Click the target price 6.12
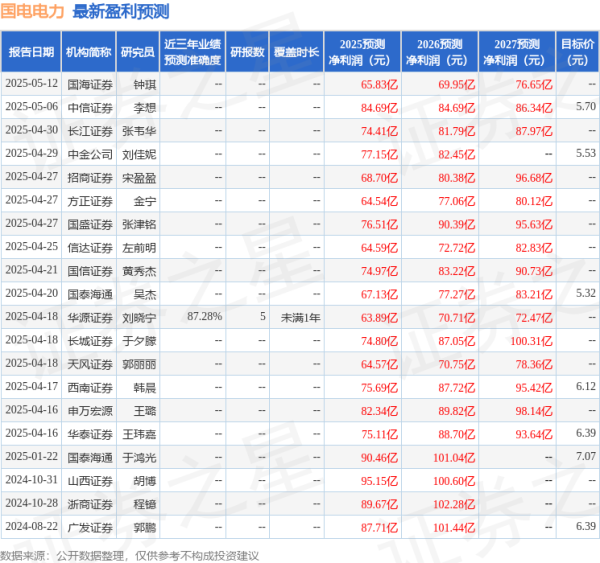This screenshot has width=600, height=563. coord(586,386)
